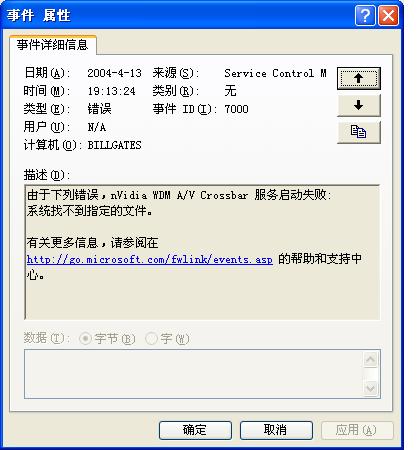417x450 pixels.
Task: Select the 字节(B) bytes radio button
Action: point(85,339)
